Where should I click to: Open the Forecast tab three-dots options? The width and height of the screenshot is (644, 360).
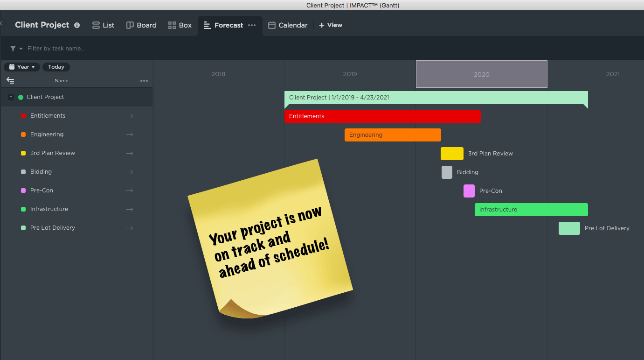click(252, 25)
